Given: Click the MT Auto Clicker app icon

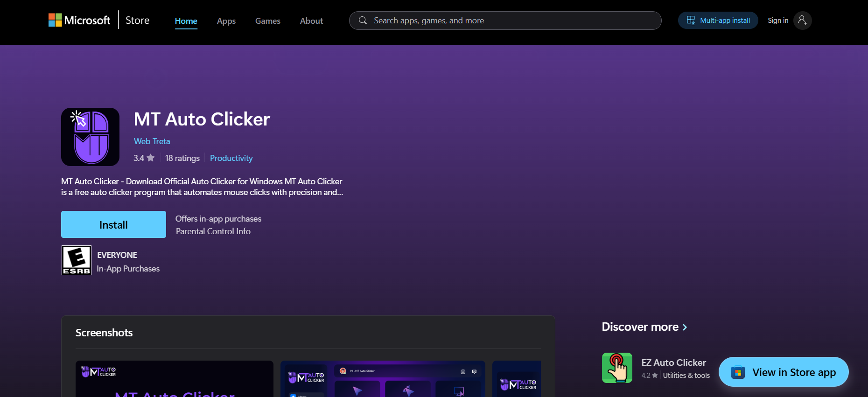Looking at the screenshot, I should coord(90,137).
